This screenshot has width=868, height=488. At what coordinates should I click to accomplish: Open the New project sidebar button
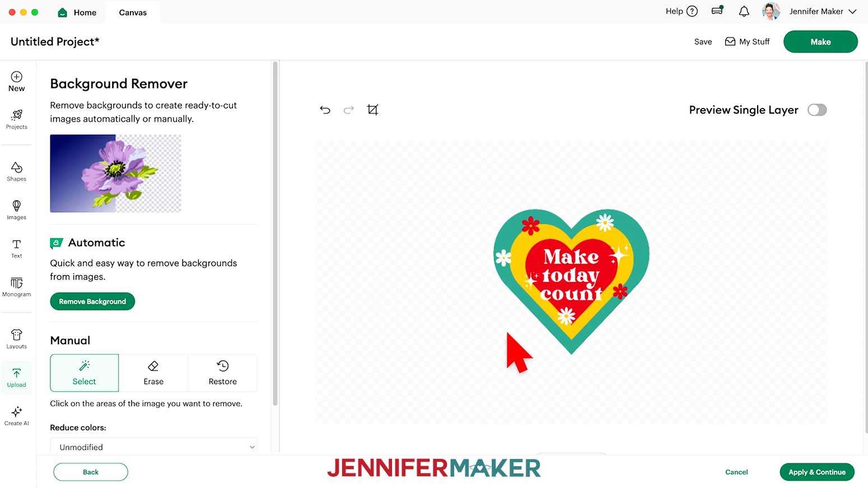17,82
